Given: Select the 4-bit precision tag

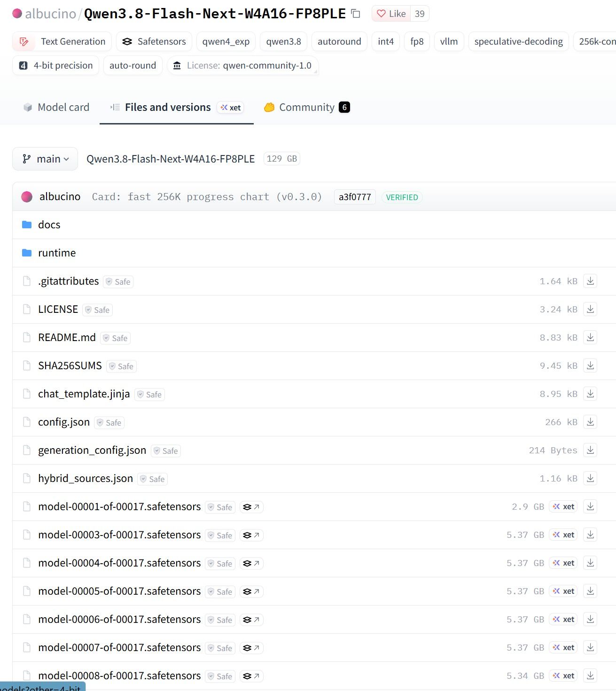Looking at the screenshot, I should click(55, 65).
